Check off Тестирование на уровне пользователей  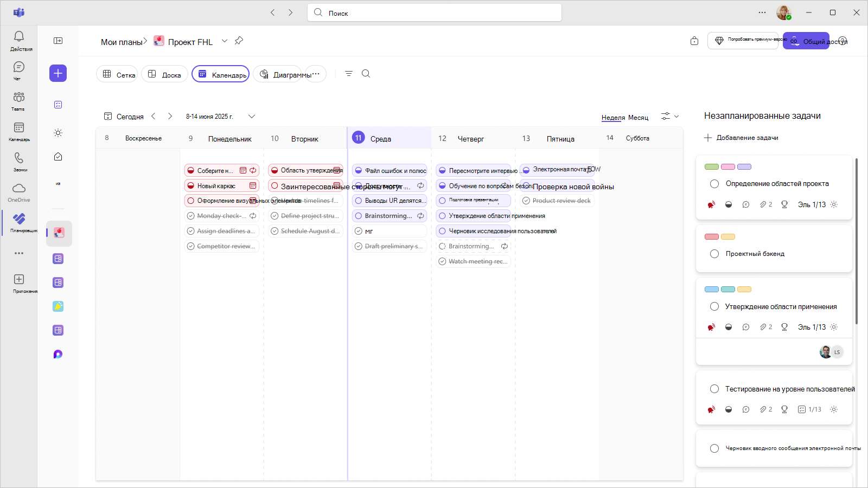(714, 389)
